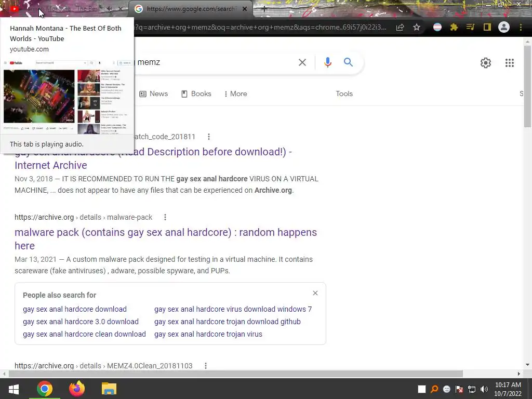Close the Hannah Montana YouTube tab
The height and width of the screenshot is (399, 532).
(x=121, y=9)
